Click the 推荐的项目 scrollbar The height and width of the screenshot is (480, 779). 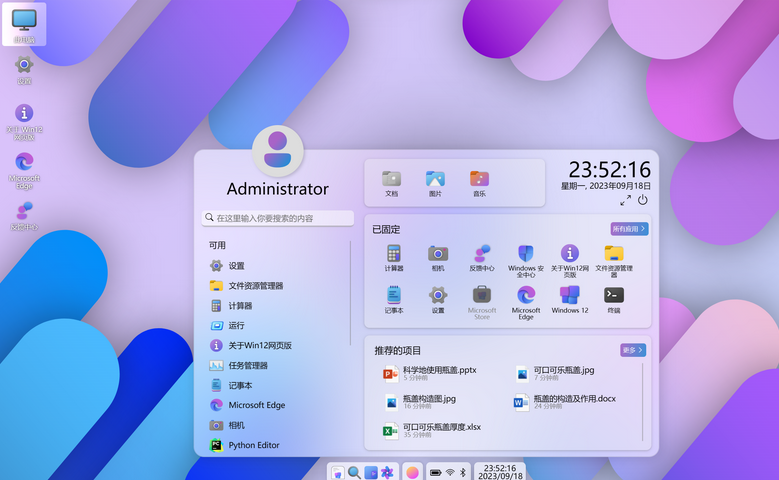(642, 401)
